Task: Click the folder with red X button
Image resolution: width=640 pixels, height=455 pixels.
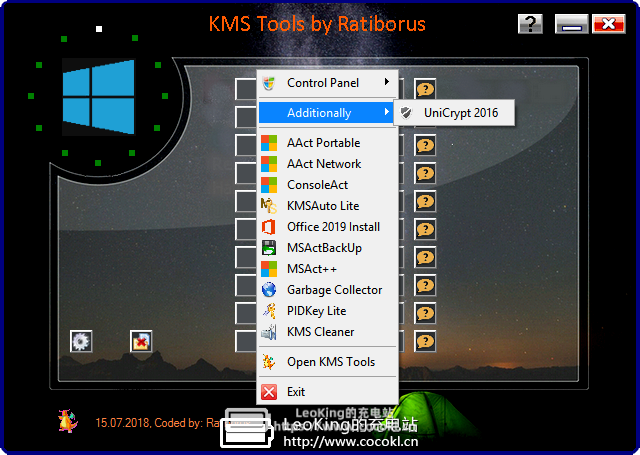Action: point(141,341)
